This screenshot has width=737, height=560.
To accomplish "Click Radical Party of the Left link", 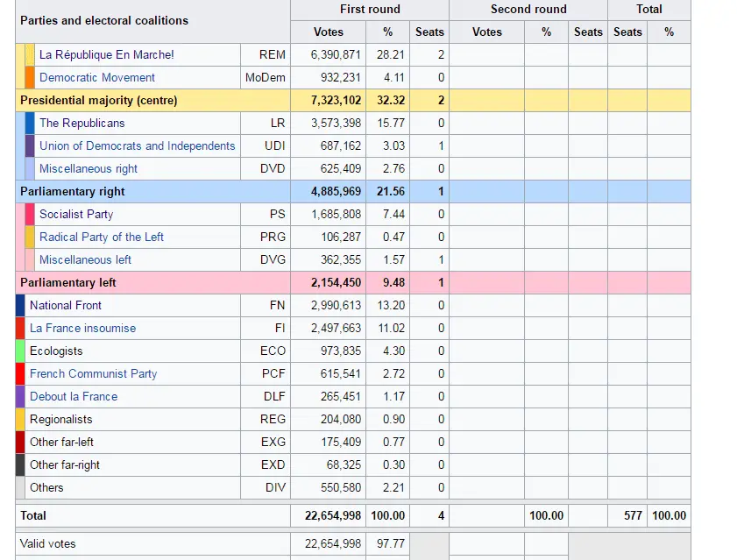I will (x=101, y=237).
